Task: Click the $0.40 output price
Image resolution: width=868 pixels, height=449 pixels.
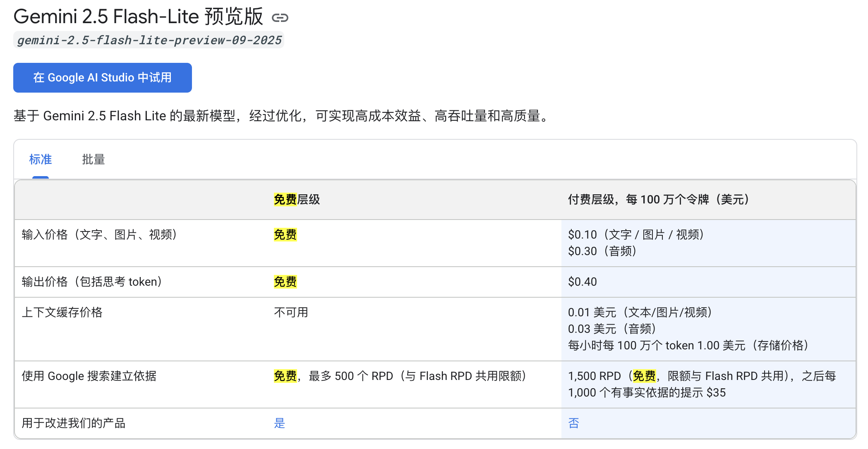Action: (x=583, y=282)
